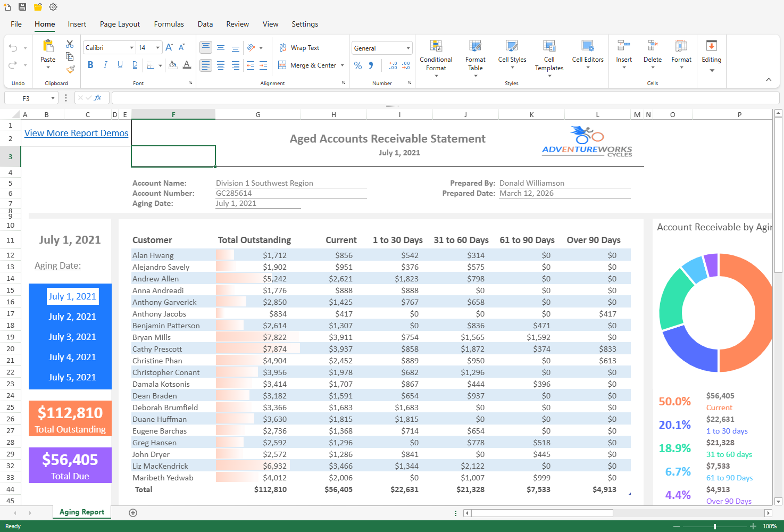Image resolution: width=784 pixels, height=532 pixels.
Task: Zoom out using the minus on status bar
Action: click(677, 526)
